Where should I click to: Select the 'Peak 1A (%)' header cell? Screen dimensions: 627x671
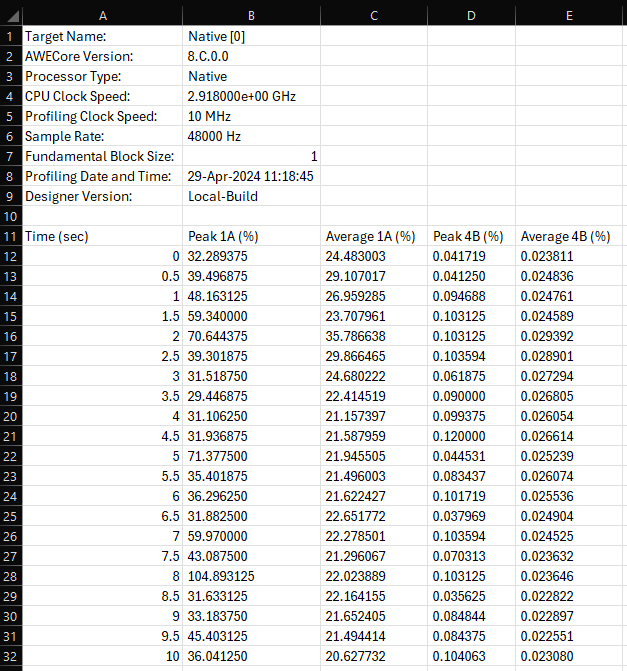[x=251, y=236]
